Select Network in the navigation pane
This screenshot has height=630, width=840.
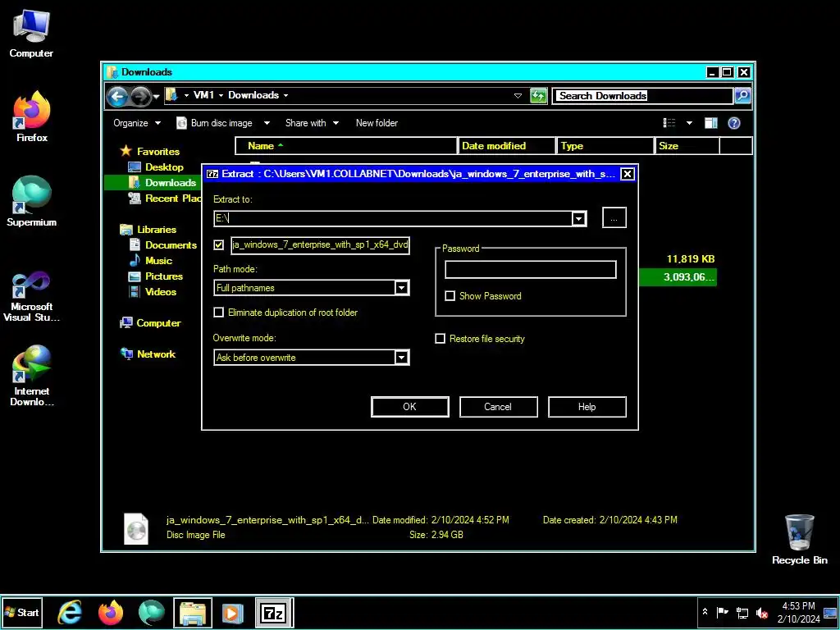coord(148,354)
